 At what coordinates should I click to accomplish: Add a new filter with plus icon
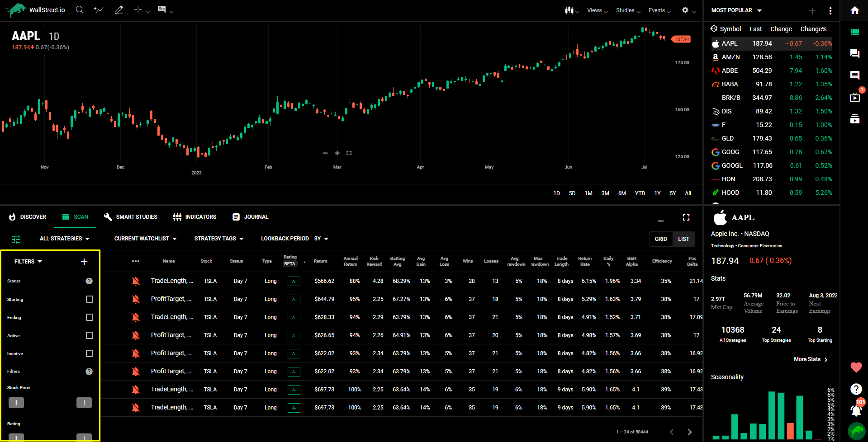click(84, 262)
